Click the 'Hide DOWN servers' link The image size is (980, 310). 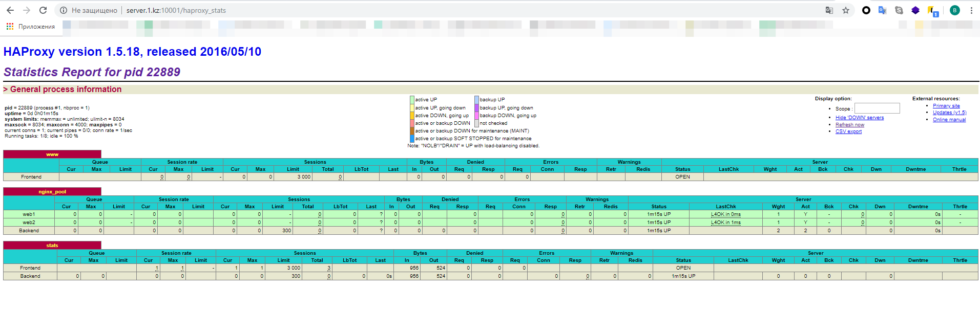(859, 118)
